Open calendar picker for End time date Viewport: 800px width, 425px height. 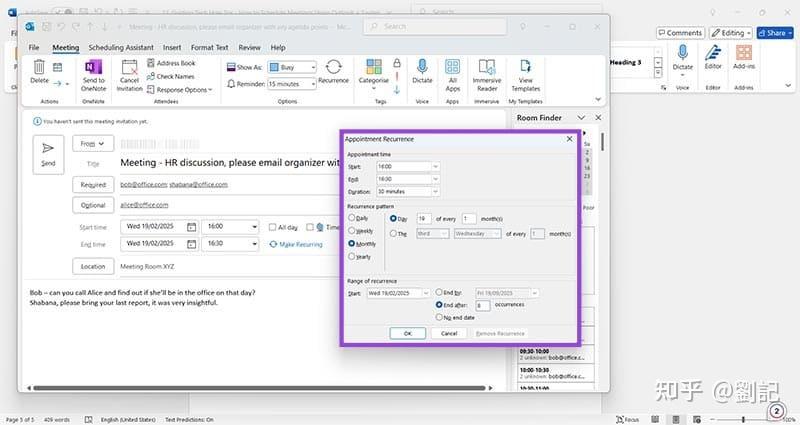tap(191, 244)
